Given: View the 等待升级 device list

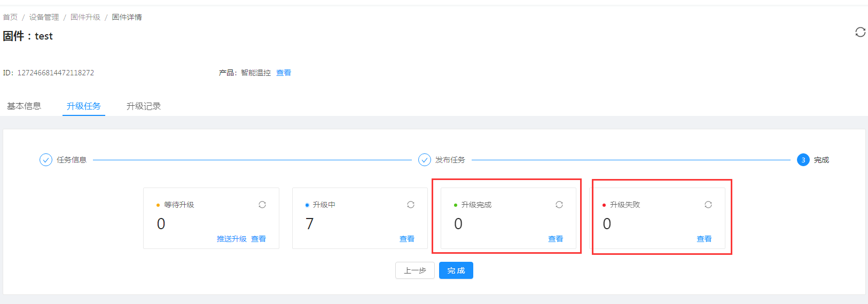Looking at the screenshot, I should tap(259, 239).
